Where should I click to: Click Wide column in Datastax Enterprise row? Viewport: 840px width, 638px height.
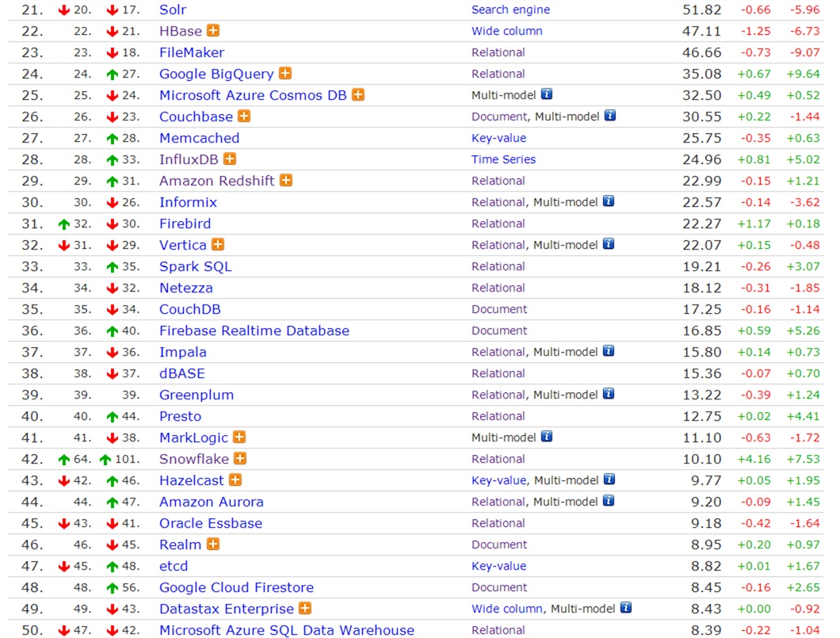click(x=507, y=609)
